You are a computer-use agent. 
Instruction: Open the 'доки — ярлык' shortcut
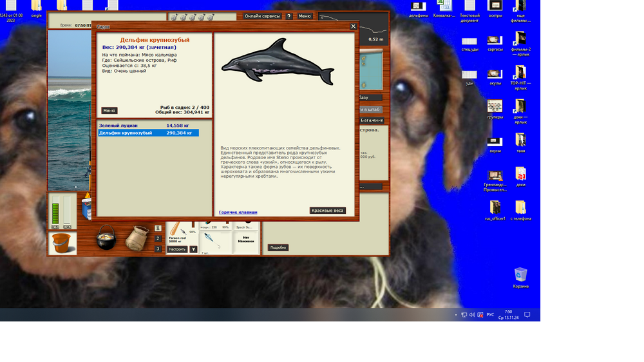(x=520, y=112)
